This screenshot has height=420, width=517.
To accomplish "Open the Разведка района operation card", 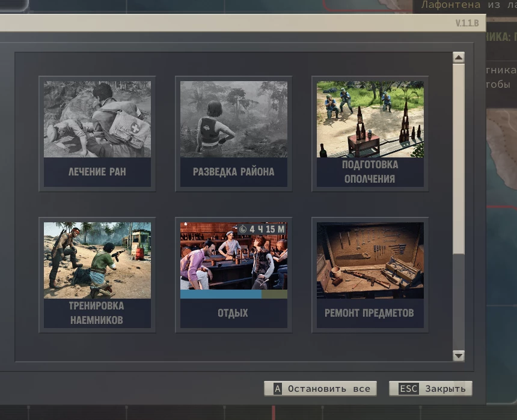I will click(x=234, y=134).
